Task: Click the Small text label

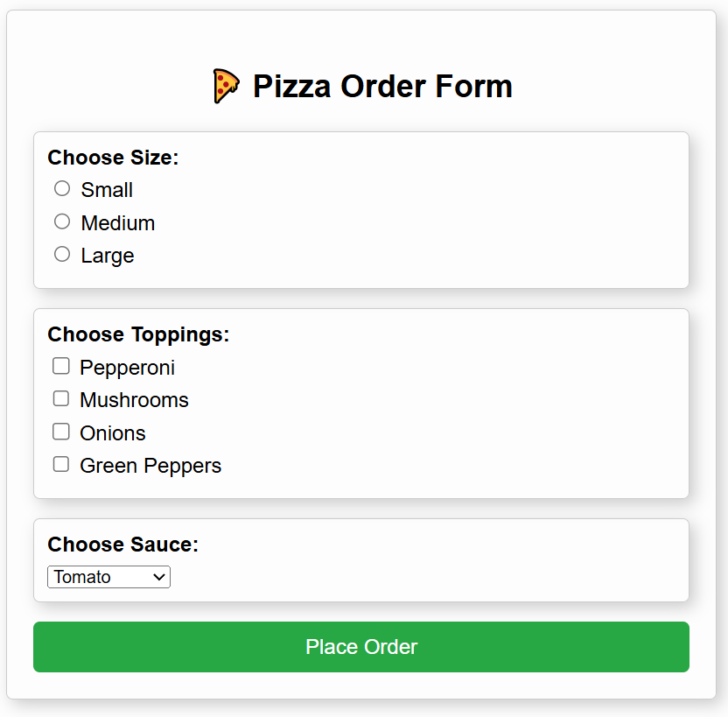Action: coord(107,190)
